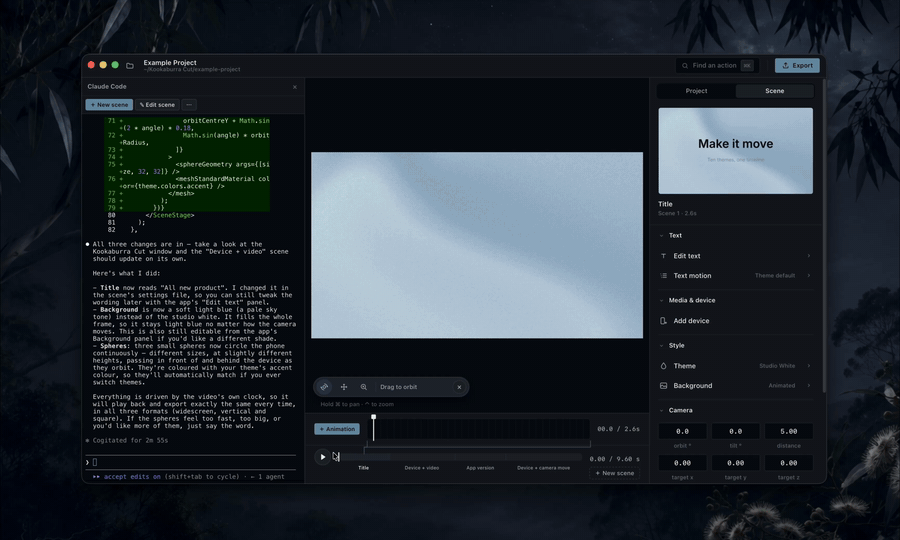Click the T icon beside Edit text

664,256
